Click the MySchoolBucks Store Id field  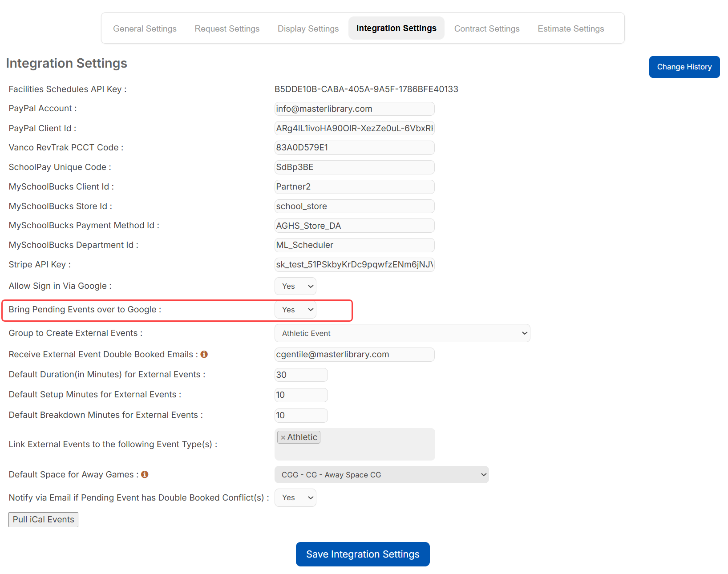point(354,206)
